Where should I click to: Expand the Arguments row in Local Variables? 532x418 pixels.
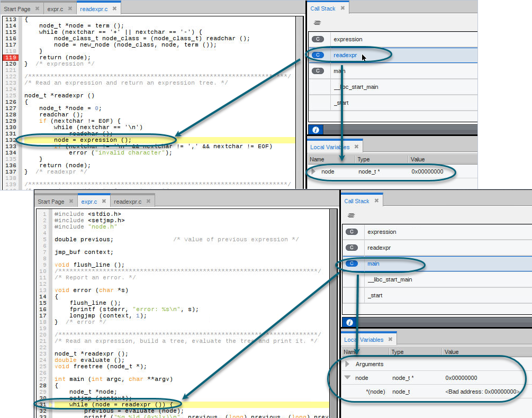pyautogui.click(x=348, y=364)
